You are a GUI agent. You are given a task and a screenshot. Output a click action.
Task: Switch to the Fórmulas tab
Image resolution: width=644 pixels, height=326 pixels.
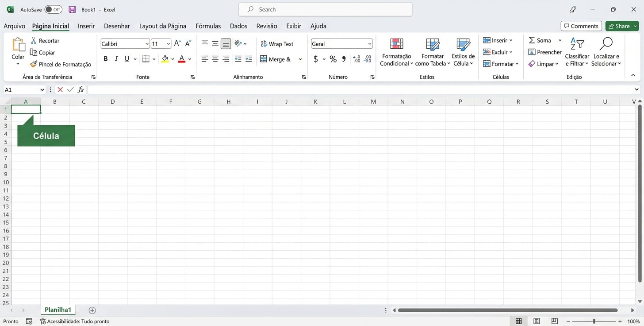pos(208,26)
